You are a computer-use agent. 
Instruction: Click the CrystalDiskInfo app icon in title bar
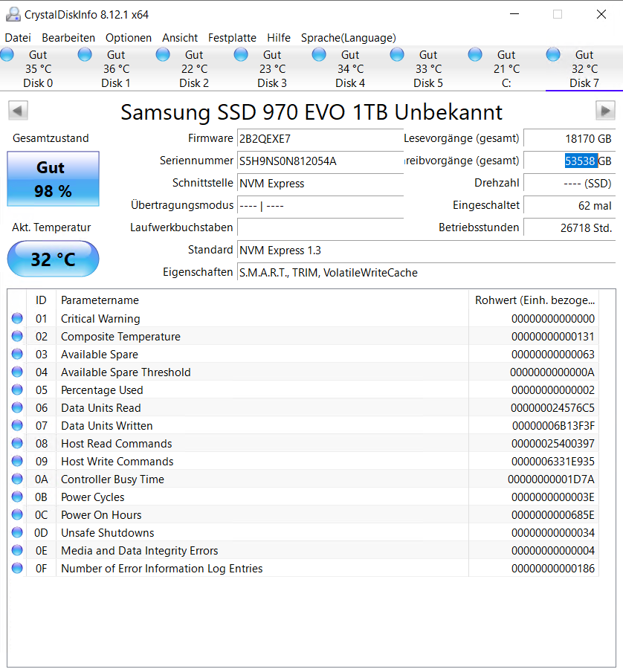click(x=13, y=14)
